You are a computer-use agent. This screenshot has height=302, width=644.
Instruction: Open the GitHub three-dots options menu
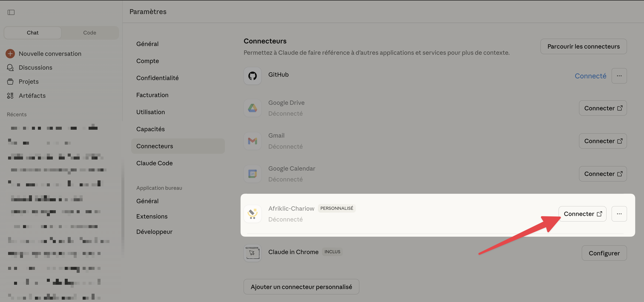pos(619,76)
